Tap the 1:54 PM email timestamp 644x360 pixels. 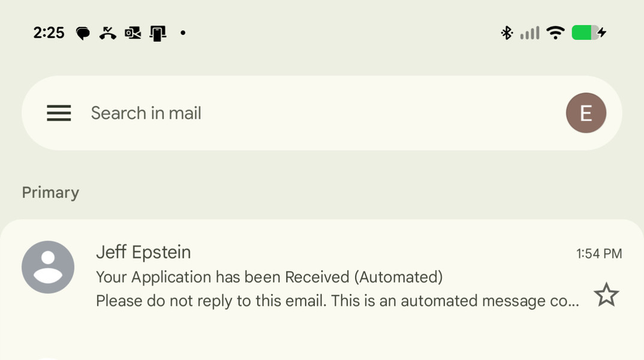[x=598, y=254]
